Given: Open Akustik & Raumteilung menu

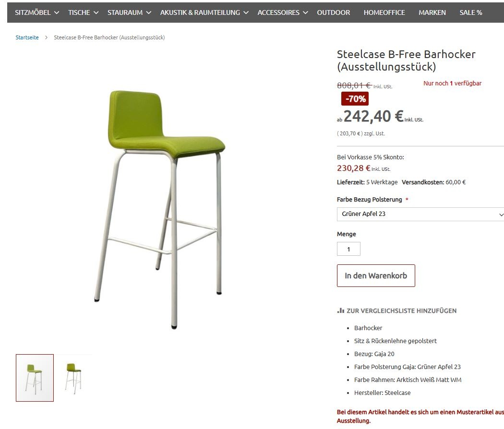Looking at the screenshot, I should (x=204, y=12).
